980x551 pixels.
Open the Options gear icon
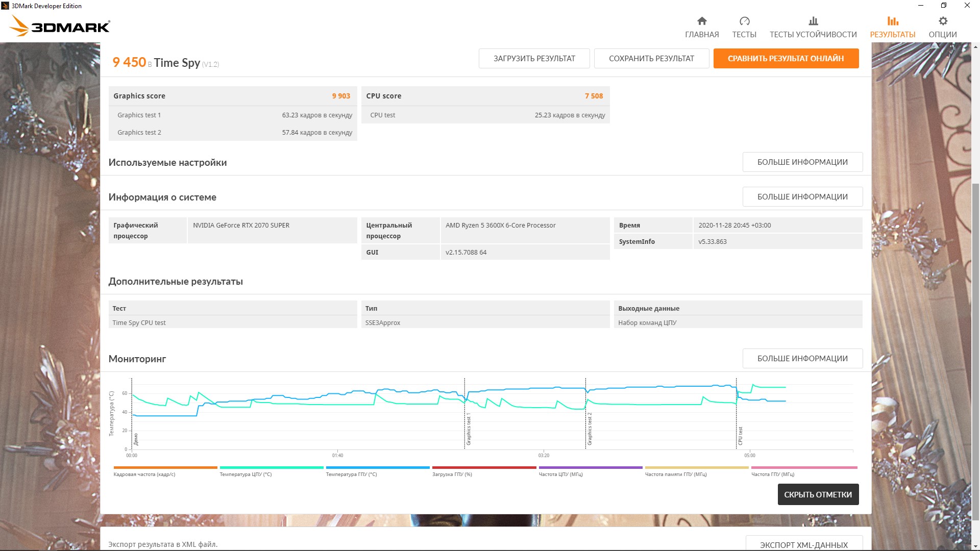coord(943,21)
